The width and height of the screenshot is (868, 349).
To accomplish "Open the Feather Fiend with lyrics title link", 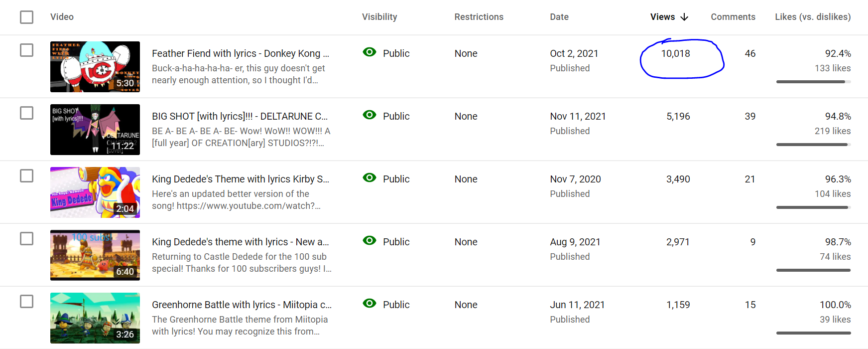I will [241, 53].
